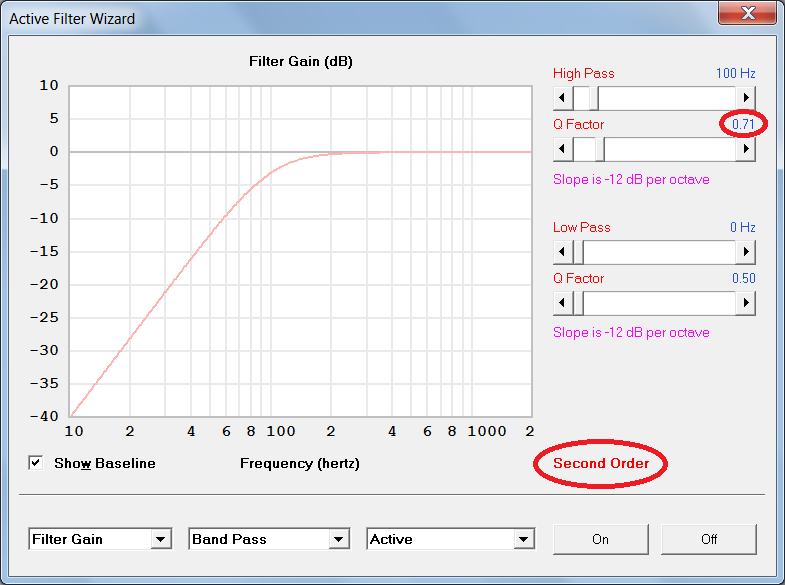Click the High Pass 100 Hz value

click(735, 74)
